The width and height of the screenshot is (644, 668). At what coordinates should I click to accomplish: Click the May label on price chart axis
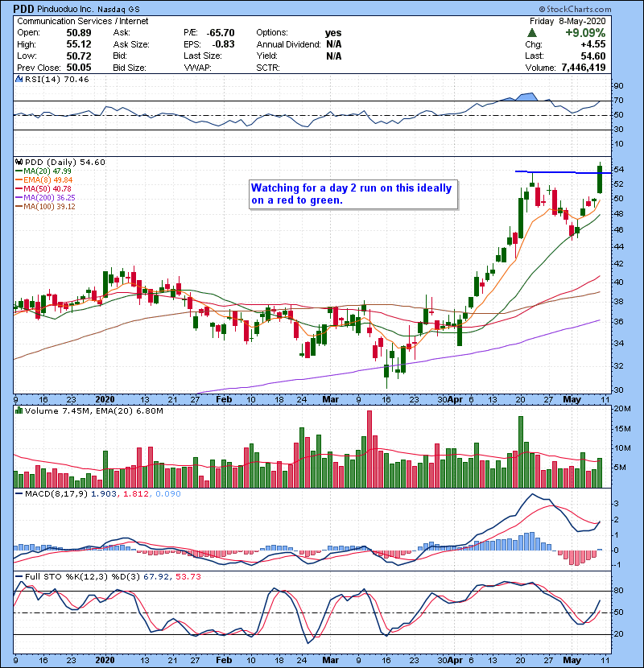point(572,399)
